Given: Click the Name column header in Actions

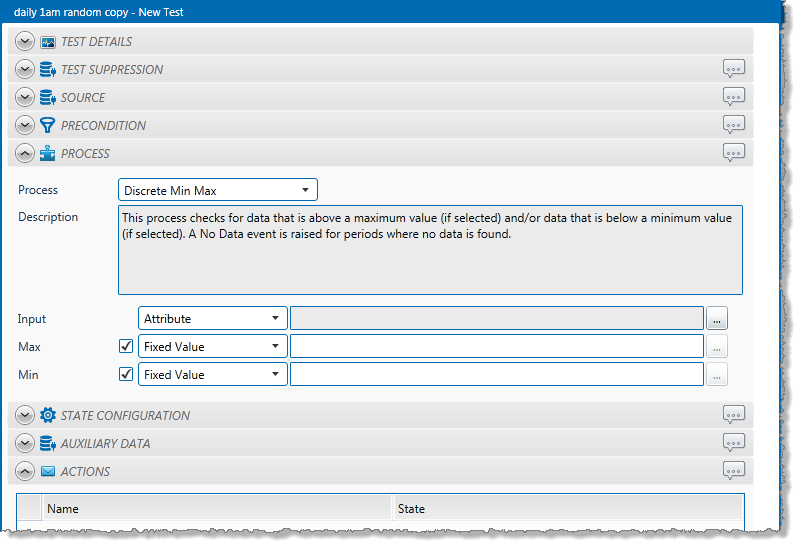Looking at the screenshot, I should click(216, 508).
